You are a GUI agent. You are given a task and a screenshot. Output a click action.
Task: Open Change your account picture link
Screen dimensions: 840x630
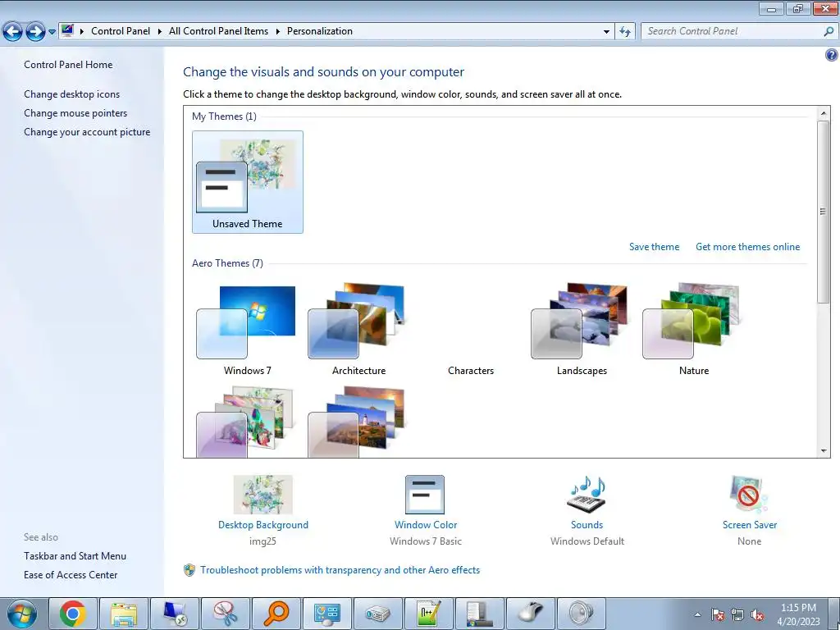click(87, 132)
